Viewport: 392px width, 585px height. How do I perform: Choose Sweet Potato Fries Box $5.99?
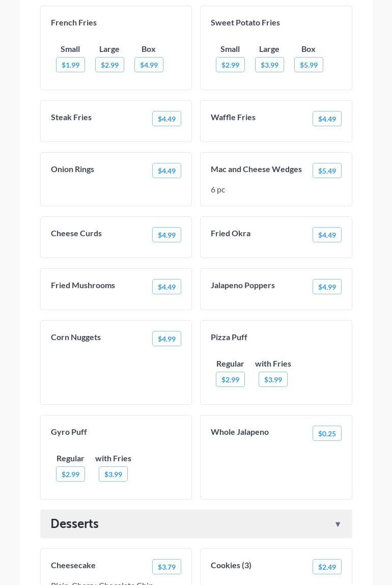pos(309,65)
